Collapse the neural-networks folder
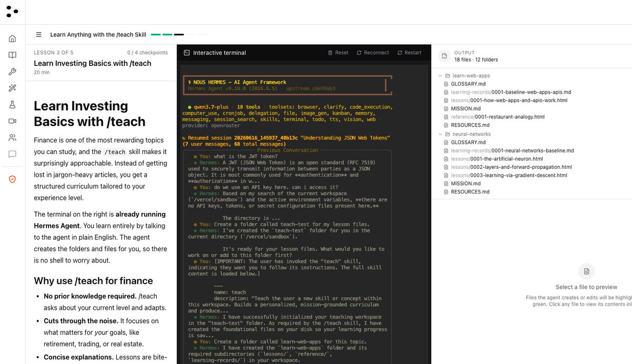The height and width of the screenshot is (364, 632). tap(440, 134)
